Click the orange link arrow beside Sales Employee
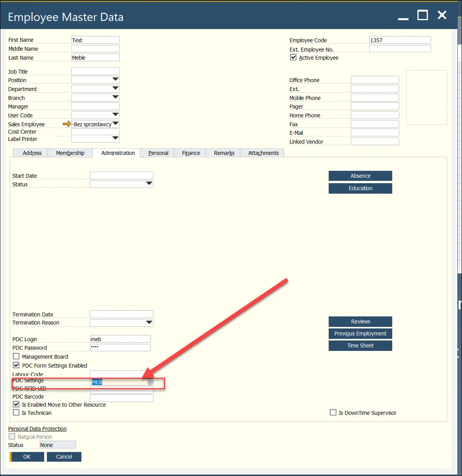Image resolution: width=462 pixels, height=476 pixels. pyautogui.click(x=67, y=124)
